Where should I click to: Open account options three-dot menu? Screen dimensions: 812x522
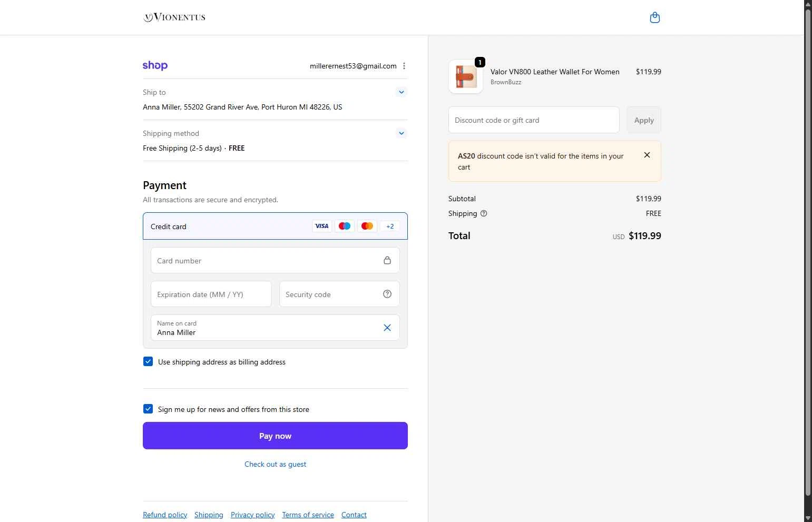coord(404,66)
